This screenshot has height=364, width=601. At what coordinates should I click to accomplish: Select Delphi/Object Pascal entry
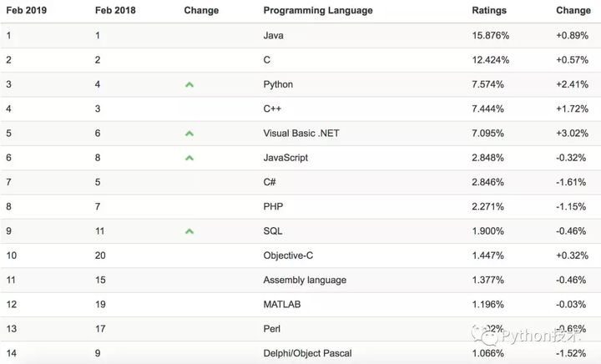tap(307, 353)
